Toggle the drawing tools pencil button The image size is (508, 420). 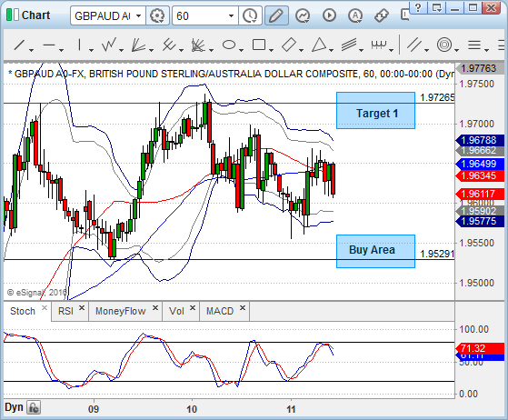pyautogui.click(x=276, y=15)
